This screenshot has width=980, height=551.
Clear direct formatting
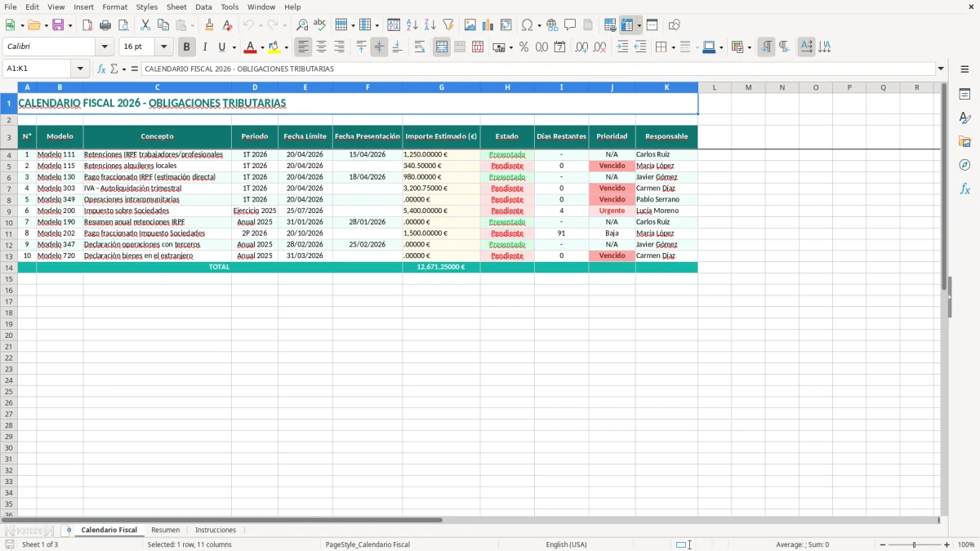coord(227,25)
